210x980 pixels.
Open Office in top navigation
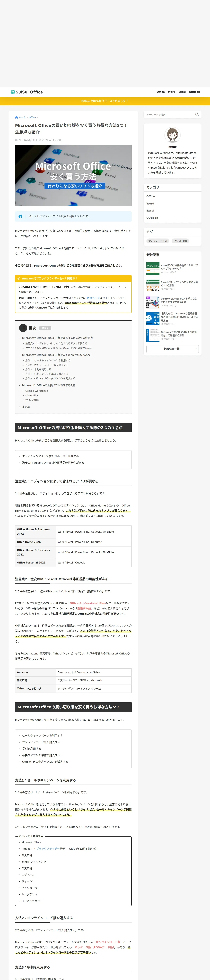[x=161, y=92]
